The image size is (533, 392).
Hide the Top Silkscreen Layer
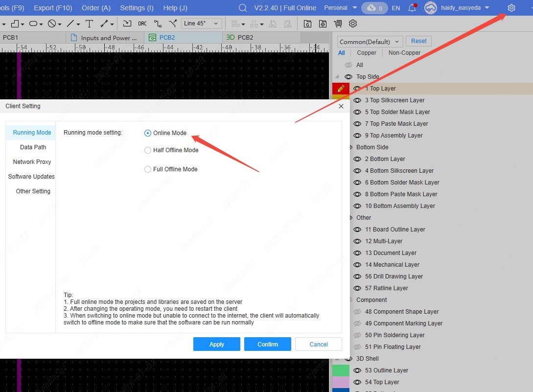pos(357,100)
